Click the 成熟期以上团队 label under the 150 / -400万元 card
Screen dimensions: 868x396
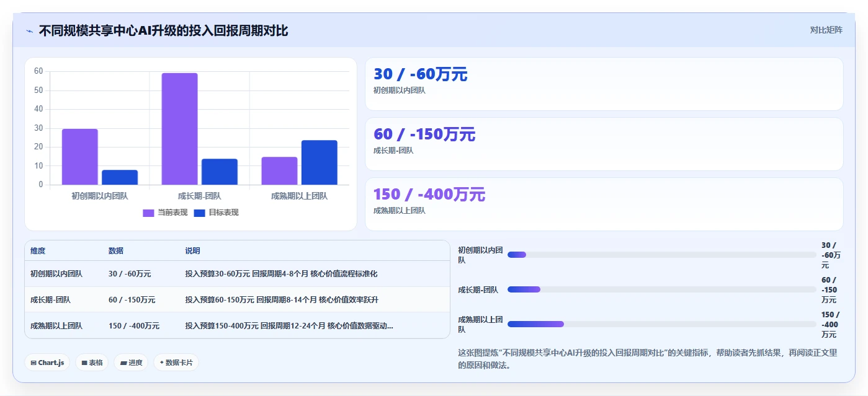coord(399,211)
